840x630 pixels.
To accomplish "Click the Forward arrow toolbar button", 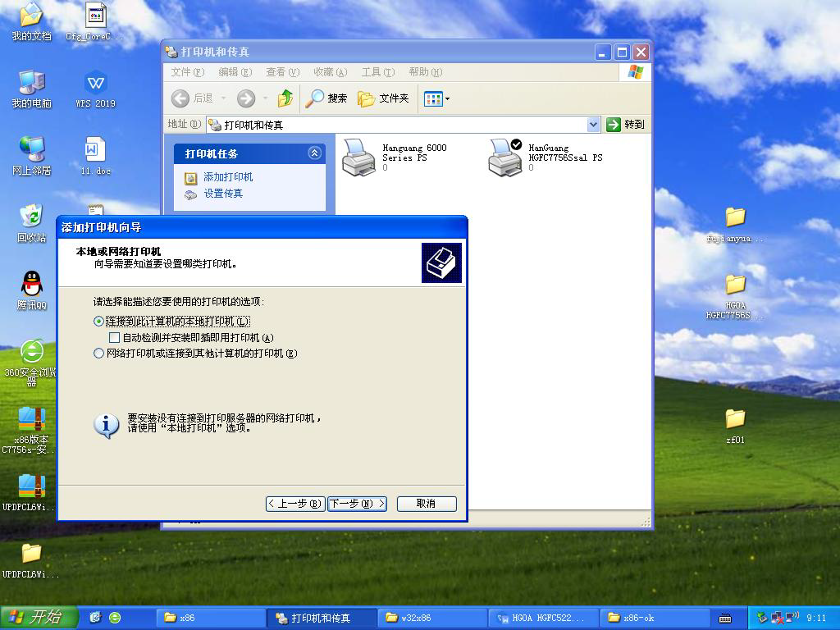I will pos(246,98).
